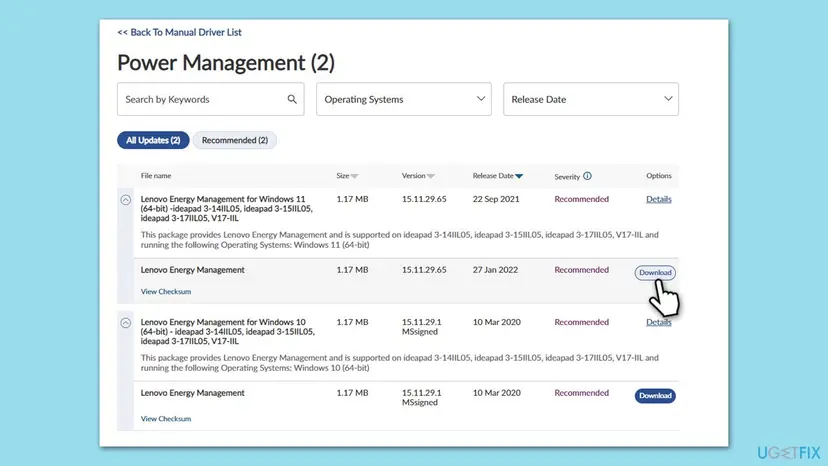View Checksum for the 27 Jan 2022 file
The width and height of the screenshot is (828, 466).
(166, 292)
